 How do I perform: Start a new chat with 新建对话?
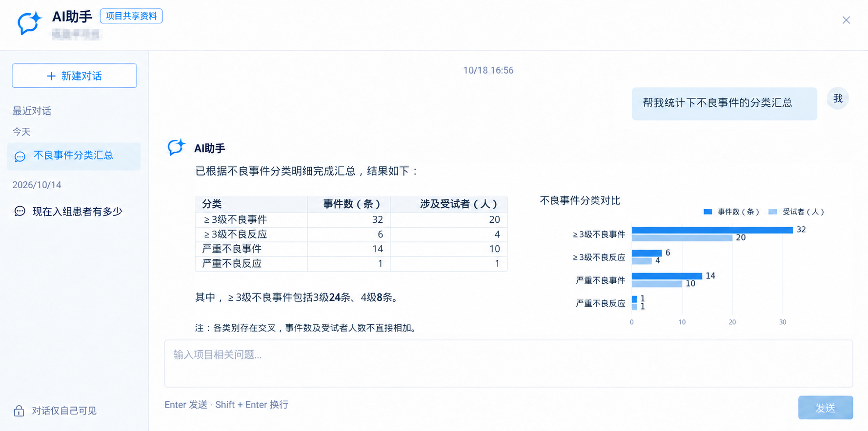point(74,76)
